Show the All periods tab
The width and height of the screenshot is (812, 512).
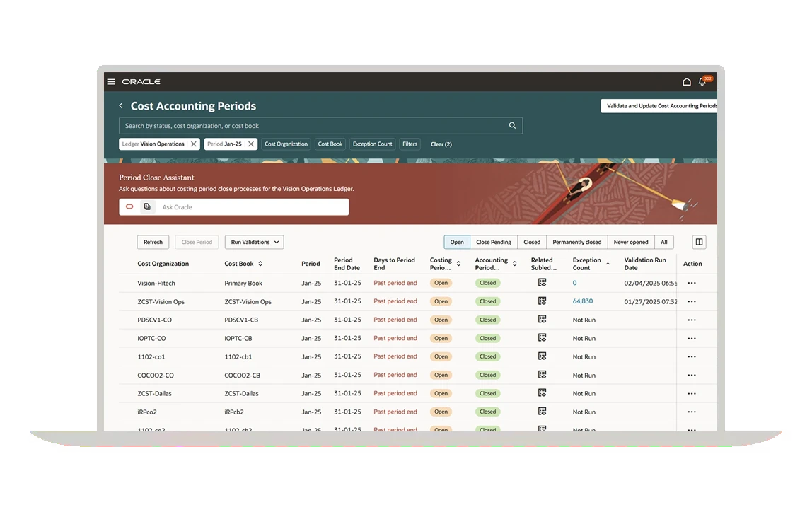click(x=664, y=242)
